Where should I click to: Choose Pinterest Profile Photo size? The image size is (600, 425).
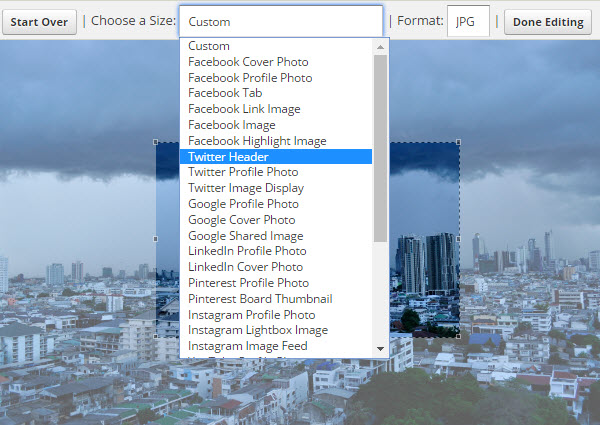click(276, 283)
